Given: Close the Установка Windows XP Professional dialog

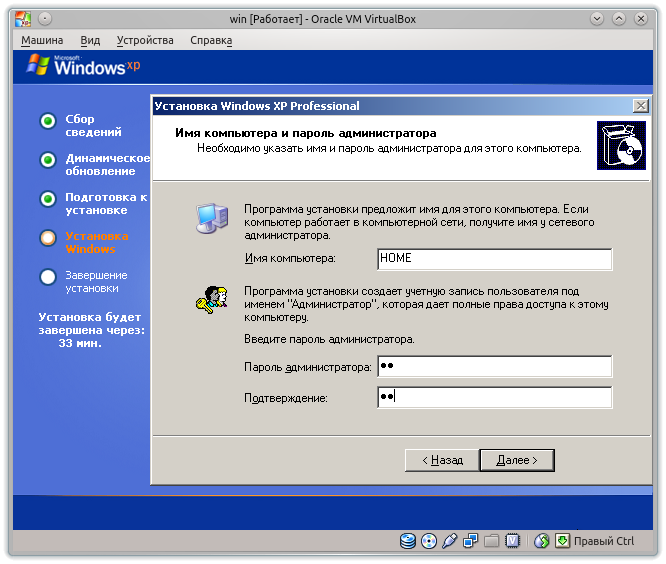Looking at the screenshot, I should tap(640, 106).
